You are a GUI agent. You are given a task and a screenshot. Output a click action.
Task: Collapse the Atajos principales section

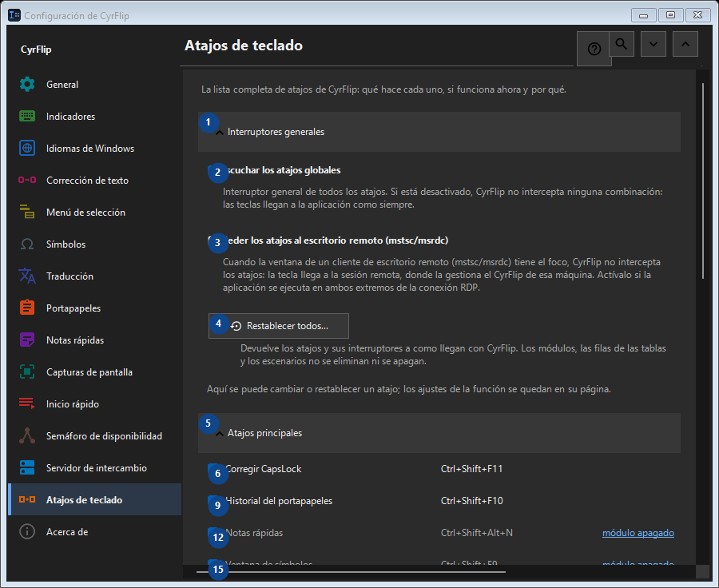439,433
